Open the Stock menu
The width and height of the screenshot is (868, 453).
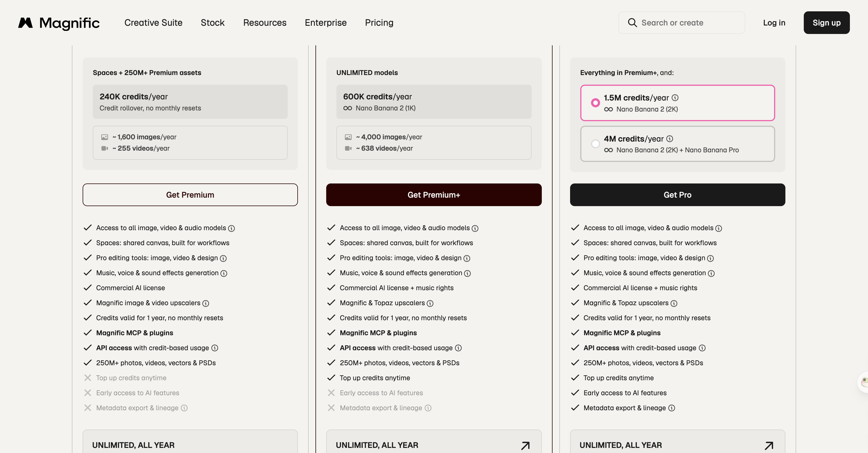(213, 23)
